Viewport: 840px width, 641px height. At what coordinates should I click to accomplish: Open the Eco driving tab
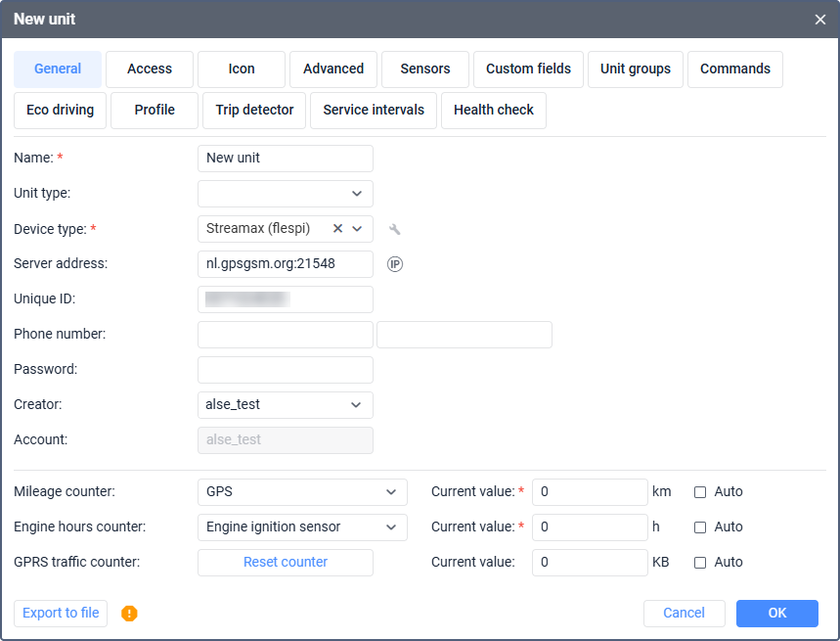[60, 111]
